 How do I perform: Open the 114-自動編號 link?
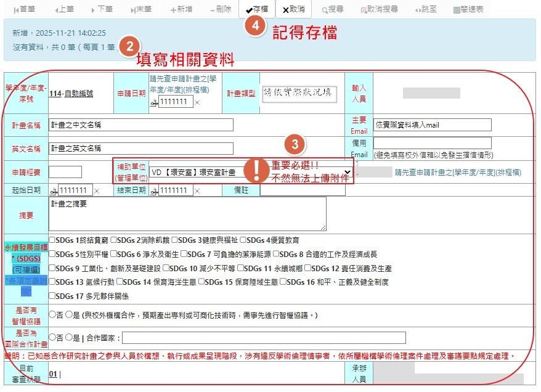coord(71,94)
